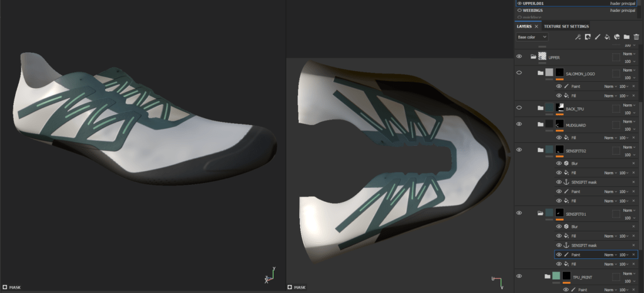Create a new folder with toolbar folder icon
644x293 pixels.
pyautogui.click(x=626, y=37)
